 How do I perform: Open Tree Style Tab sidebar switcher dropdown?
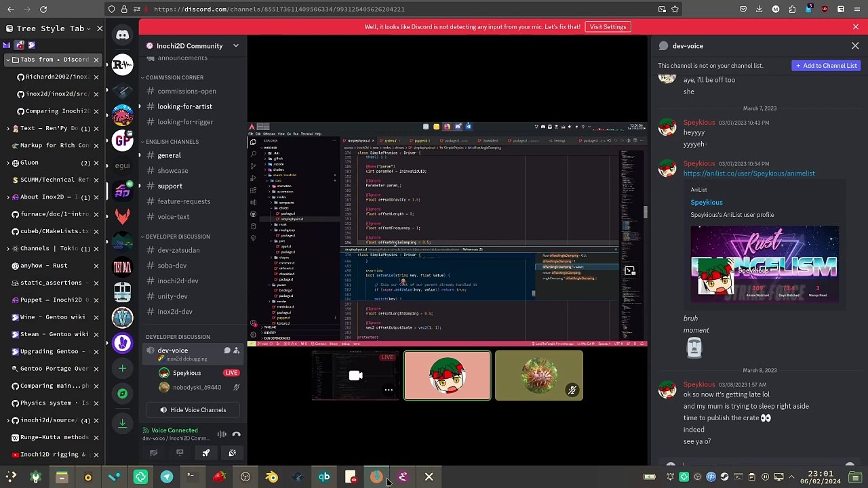pos(90,28)
